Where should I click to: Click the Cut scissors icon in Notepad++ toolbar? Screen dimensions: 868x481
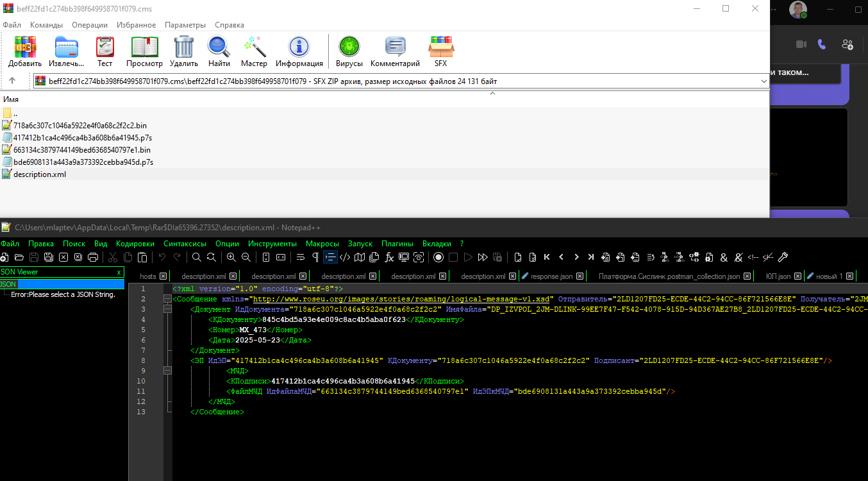[113, 257]
